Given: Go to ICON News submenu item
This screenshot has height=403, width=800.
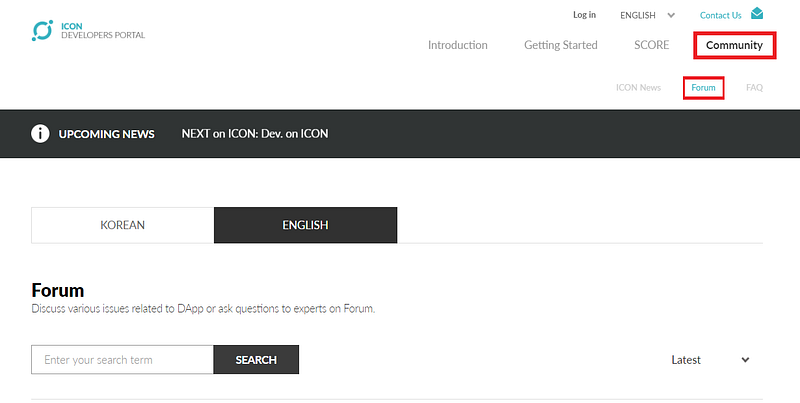Looking at the screenshot, I should point(638,88).
